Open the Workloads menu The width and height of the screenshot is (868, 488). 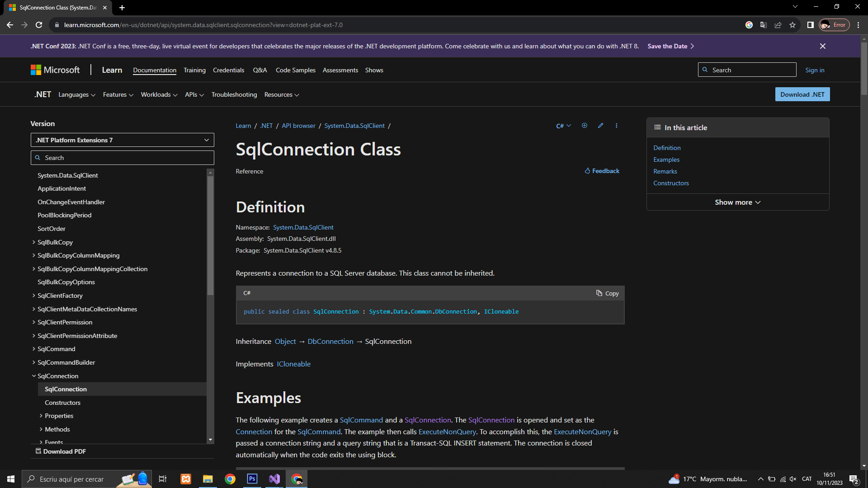pos(159,94)
